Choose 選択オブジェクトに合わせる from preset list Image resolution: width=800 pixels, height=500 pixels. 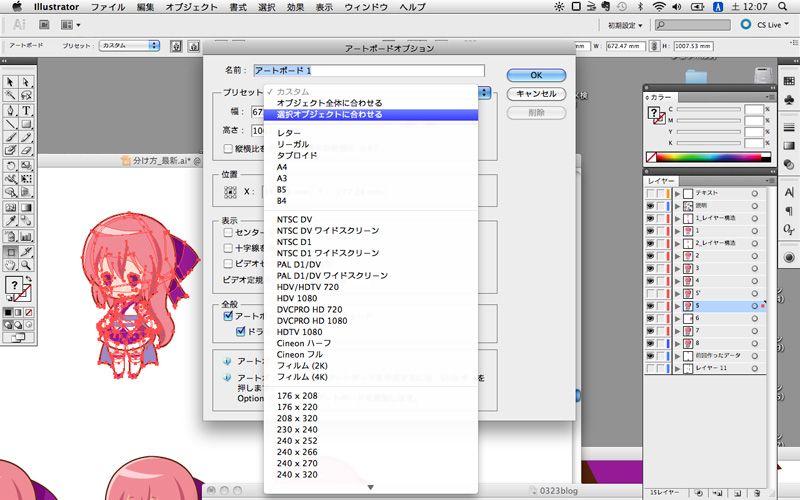(371, 114)
